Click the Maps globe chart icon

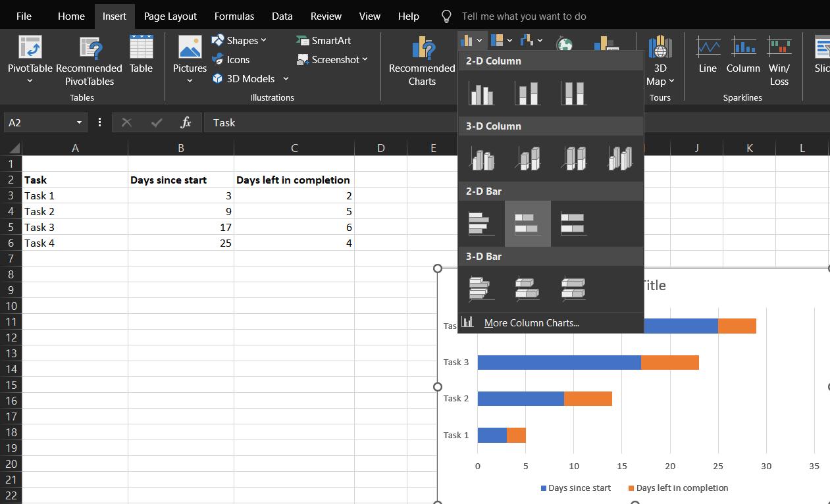pos(564,43)
